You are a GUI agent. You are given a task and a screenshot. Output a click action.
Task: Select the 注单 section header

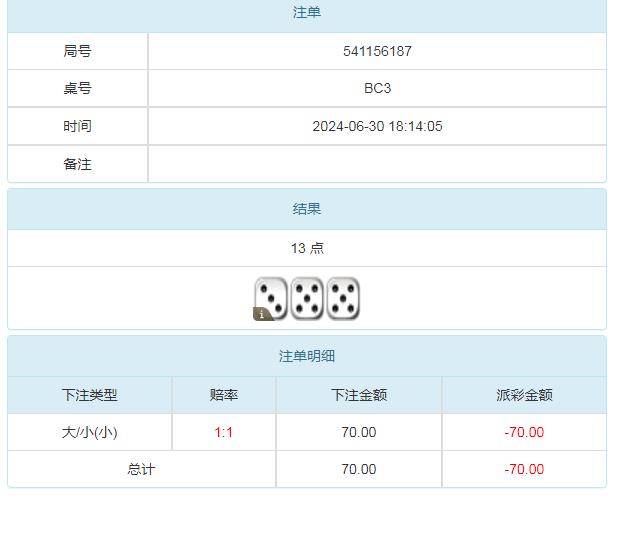307,13
